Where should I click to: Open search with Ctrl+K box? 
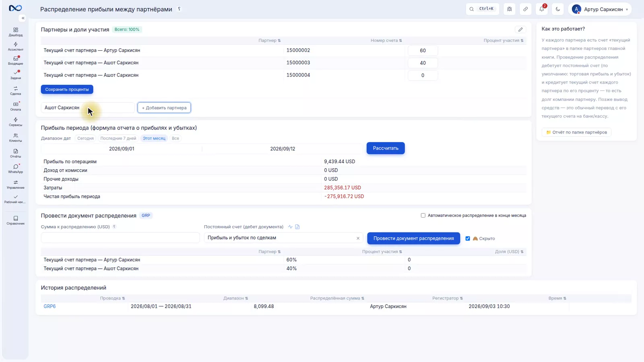pos(482,9)
